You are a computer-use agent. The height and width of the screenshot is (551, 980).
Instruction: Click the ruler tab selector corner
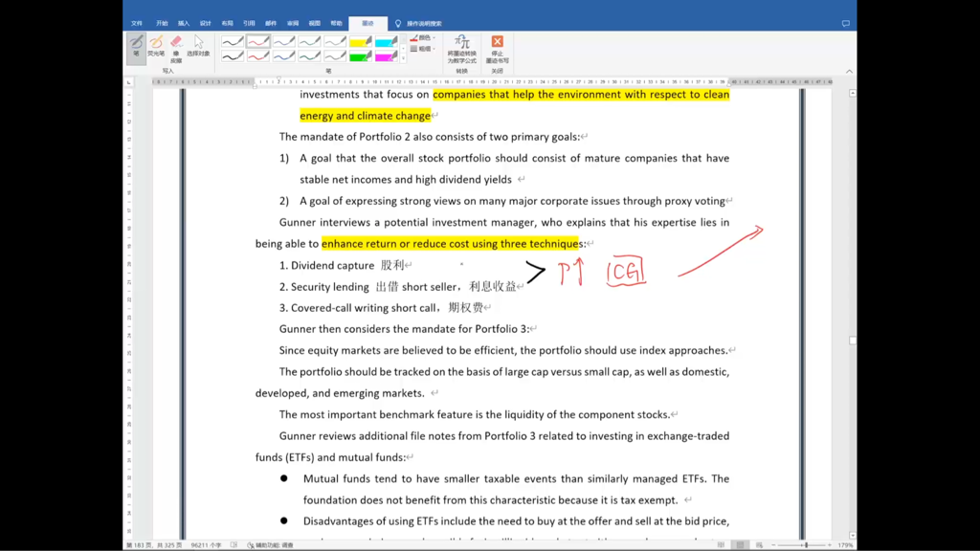pyautogui.click(x=129, y=82)
